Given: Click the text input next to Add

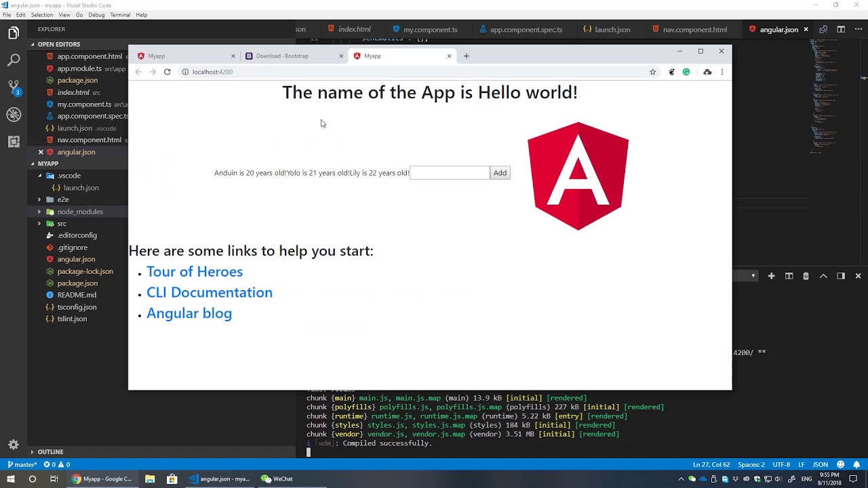Looking at the screenshot, I should click(450, 173).
